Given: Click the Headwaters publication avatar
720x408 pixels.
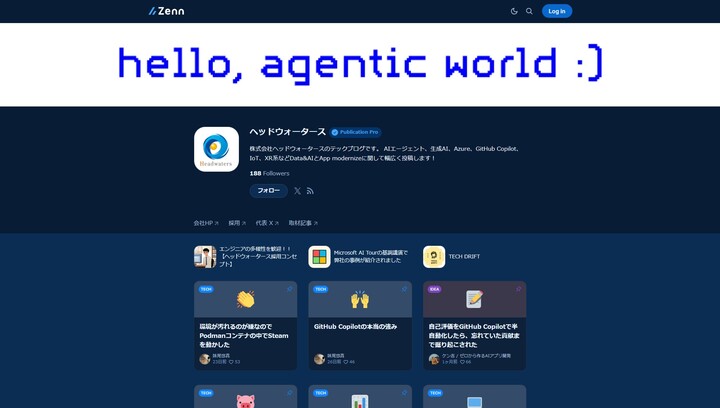Looking at the screenshot, I should (x=216, y=149).
